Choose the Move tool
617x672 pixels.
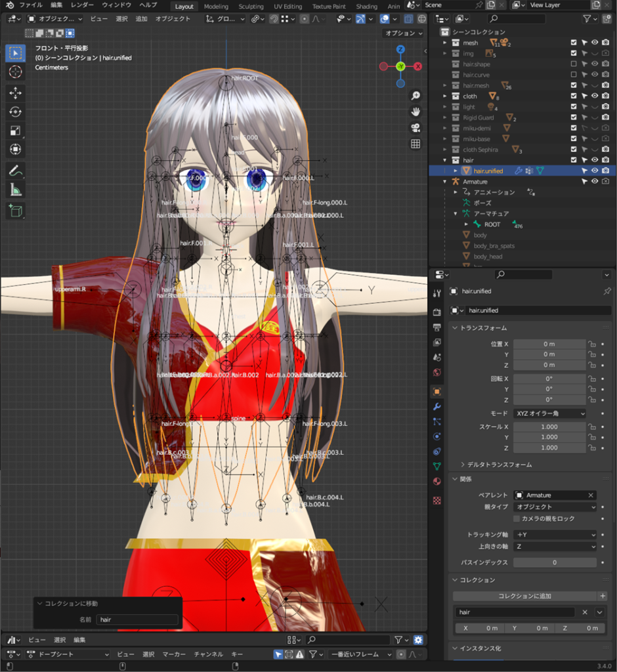click(x=16, y=93)
